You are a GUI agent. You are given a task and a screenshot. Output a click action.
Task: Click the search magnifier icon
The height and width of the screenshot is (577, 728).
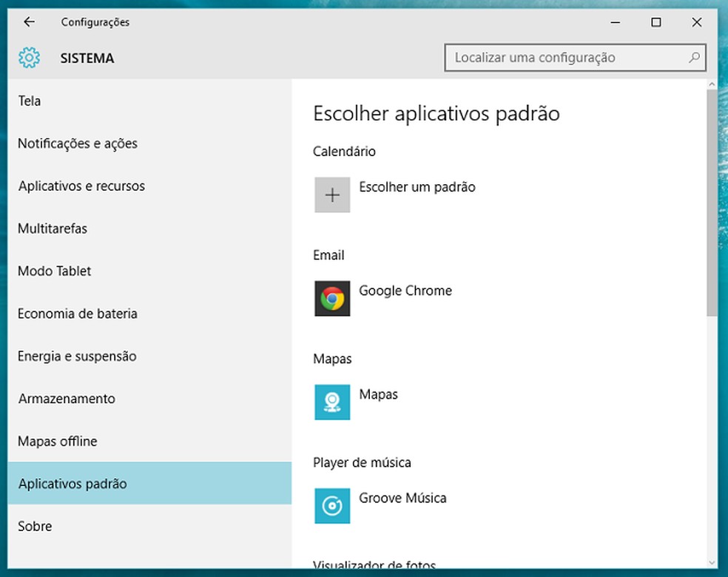(694, 58)
